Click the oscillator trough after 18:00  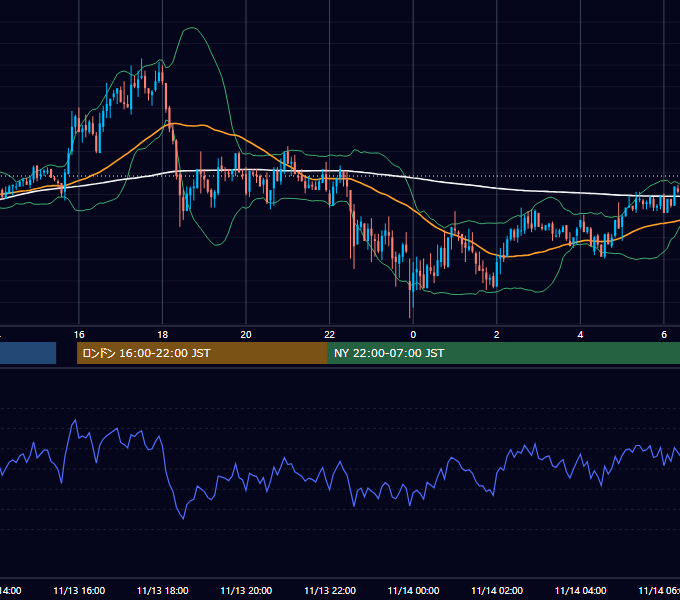pyautogui.click(x=183, y=518)
